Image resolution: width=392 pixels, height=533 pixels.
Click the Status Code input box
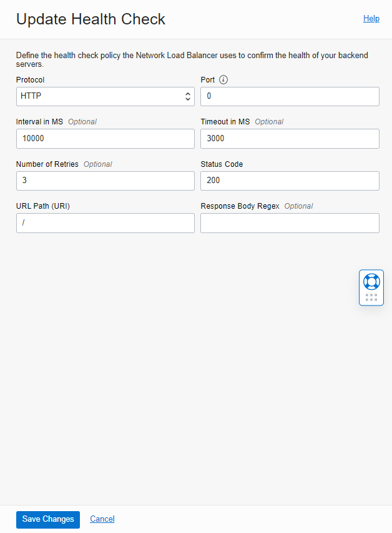click(x=290, y=181)
